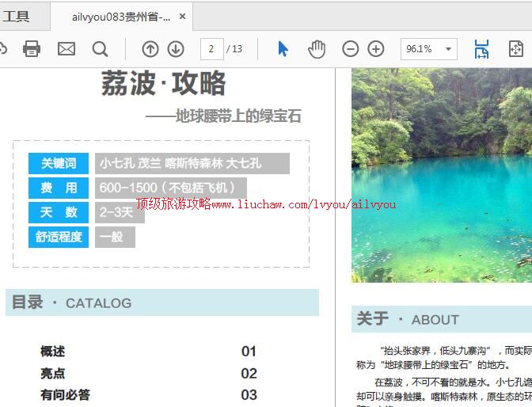Zoom out using the minus icon

click(x=350, y=49)
